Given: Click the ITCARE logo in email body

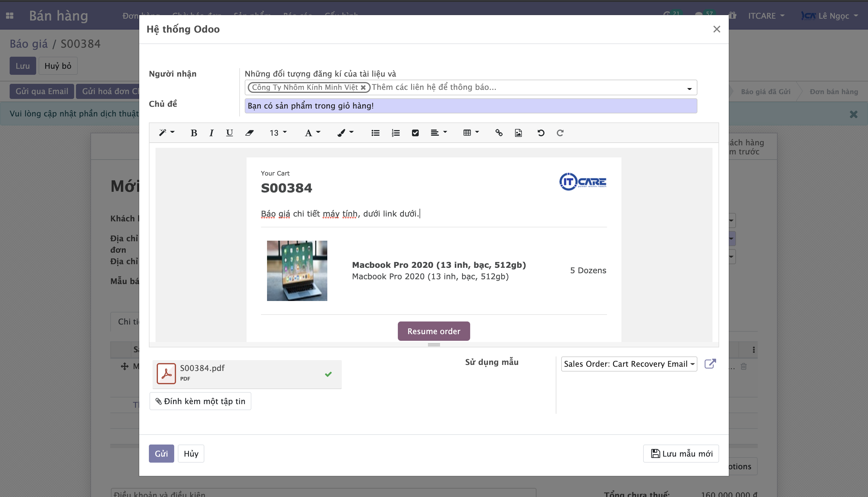Looking at the screenshot, I should 583,182.
